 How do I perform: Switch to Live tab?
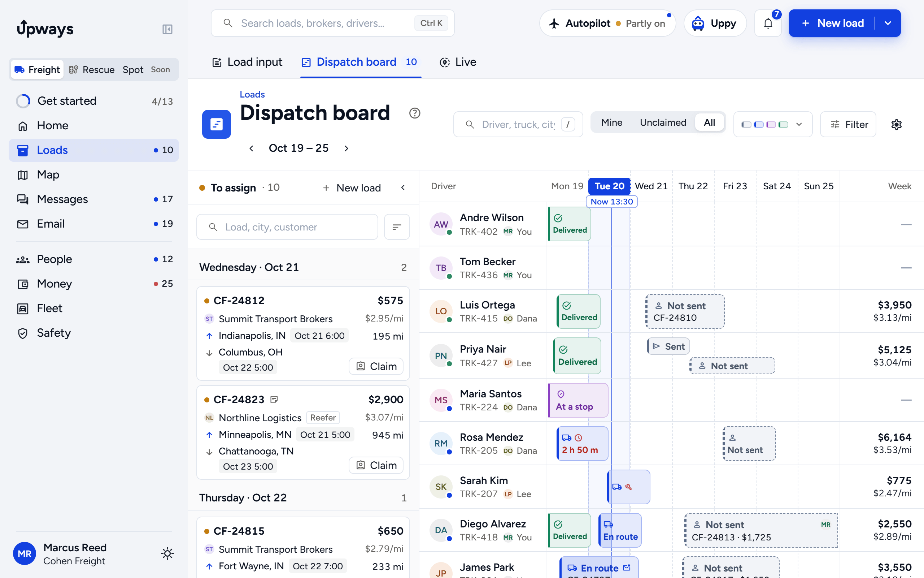pyautogui.click(x=458, y=62)
